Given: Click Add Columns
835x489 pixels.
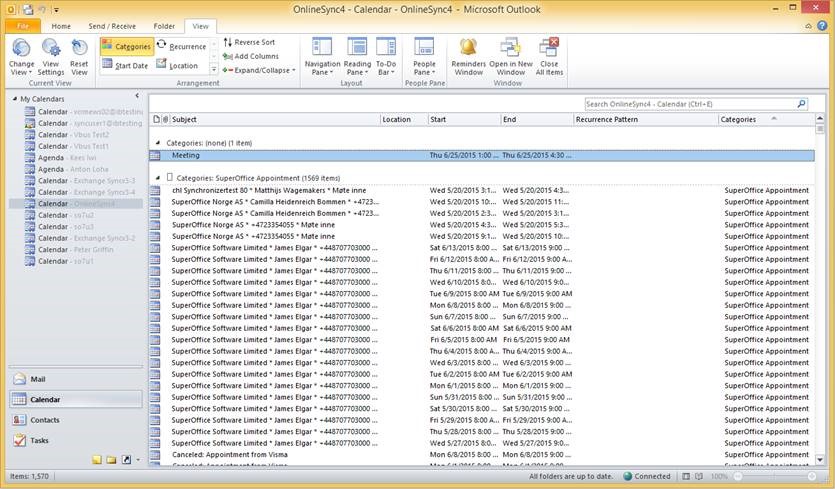Looking at the screenshot, I should (250, 56).
